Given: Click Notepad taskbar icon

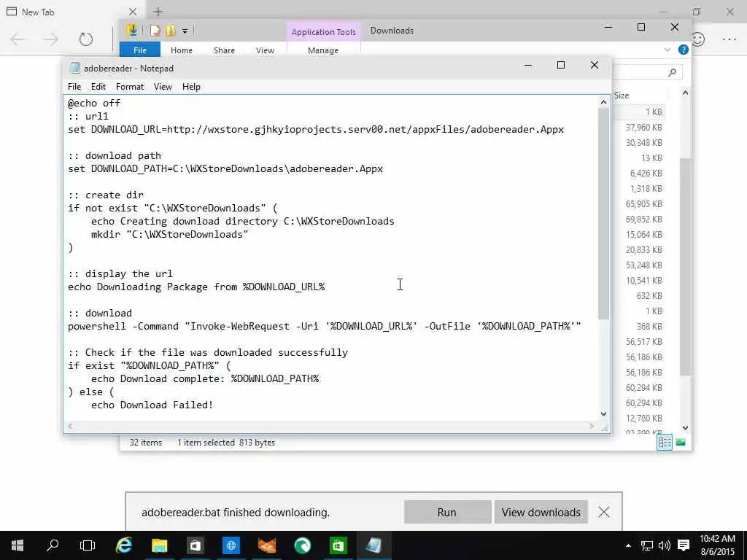Looking at the screenshot, I should click(374, 545).
